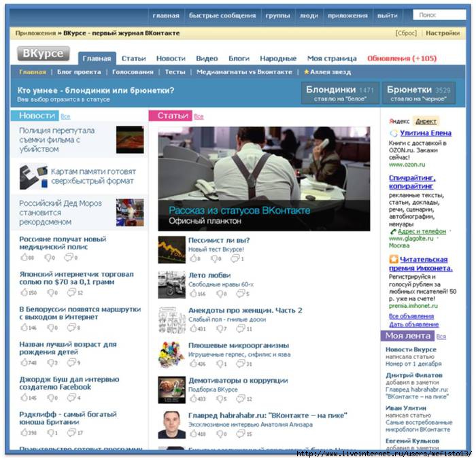Open the featured image 'Рассказ из статусов ВКонтакте'
476x461 pixels.
(264, 179)
